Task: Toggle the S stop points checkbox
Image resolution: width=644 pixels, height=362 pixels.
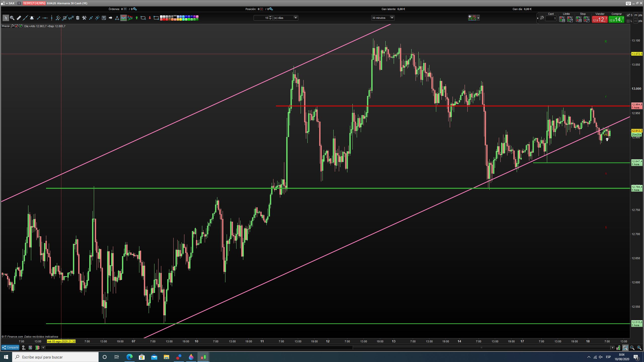Action: 628,15
